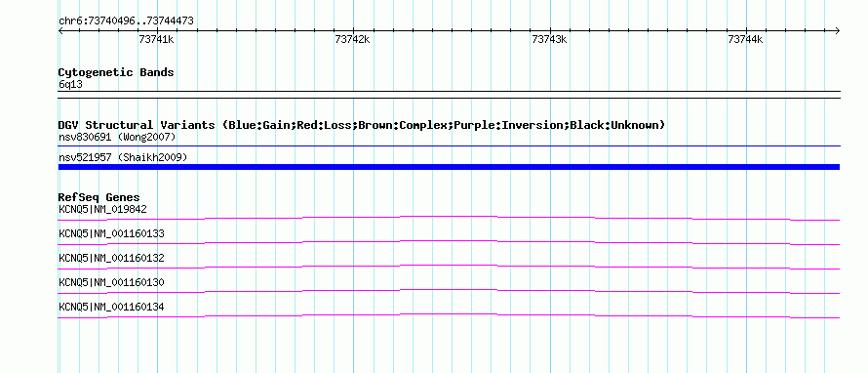Open KCNQ5|NM_019842 transcript label

tap(103, 210)
